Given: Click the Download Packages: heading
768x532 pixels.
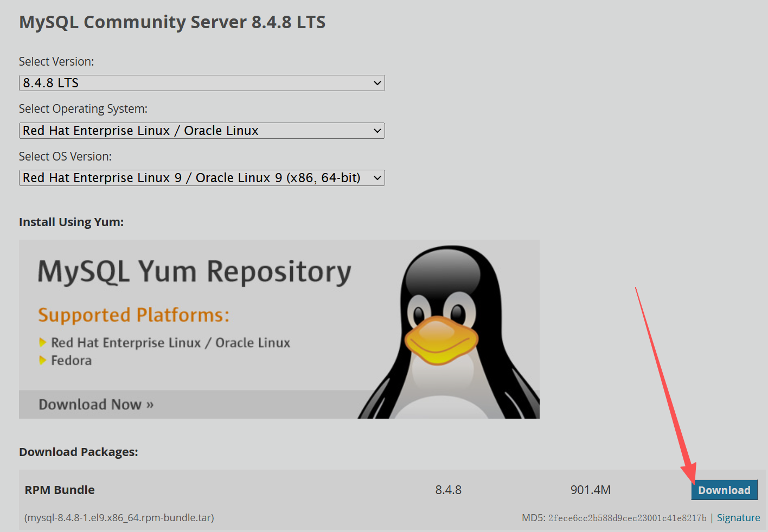Looking at the screenshot, I should coord(79,452).
